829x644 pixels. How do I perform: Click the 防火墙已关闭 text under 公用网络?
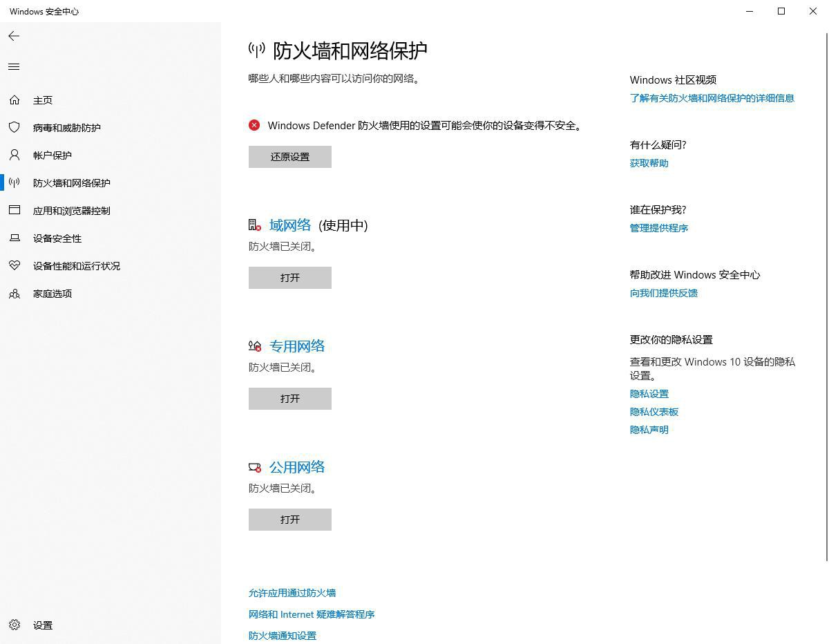pyautogui.click(x=283, y=489)
